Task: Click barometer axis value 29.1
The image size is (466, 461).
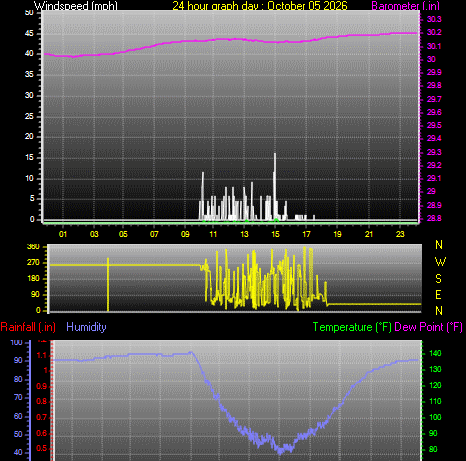Action: [434, 178]
